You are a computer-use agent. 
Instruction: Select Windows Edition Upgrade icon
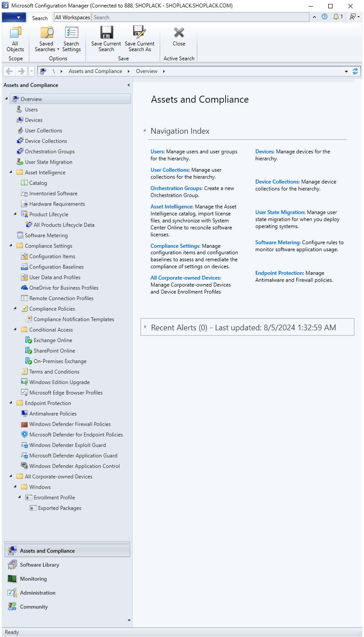24,382
